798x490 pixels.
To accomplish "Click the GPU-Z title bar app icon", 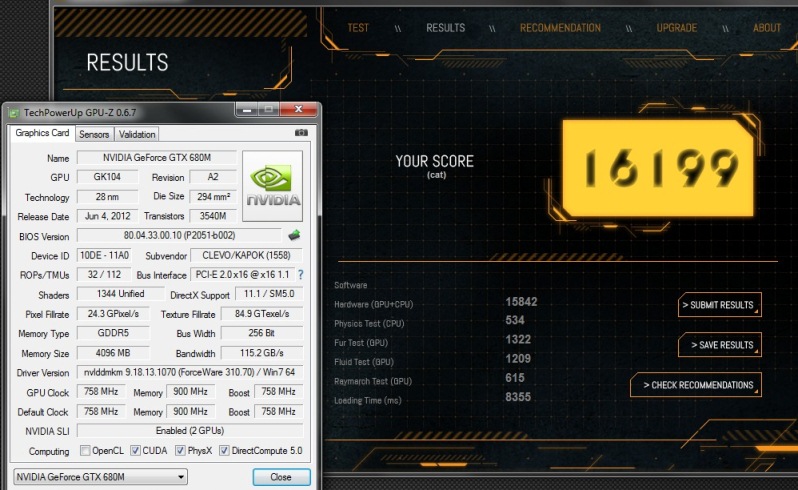I will pos(14,113).
